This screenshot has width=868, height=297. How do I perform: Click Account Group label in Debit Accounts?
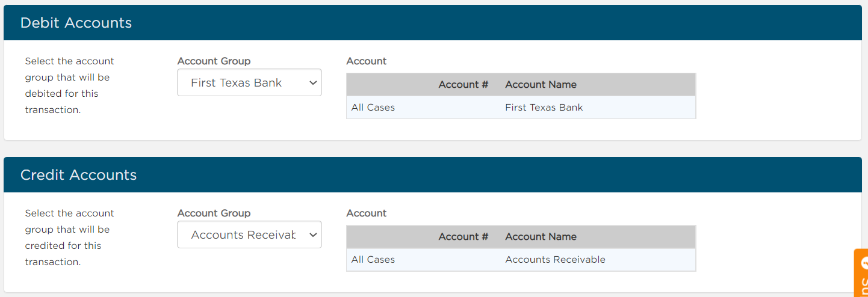coord(214,61)
